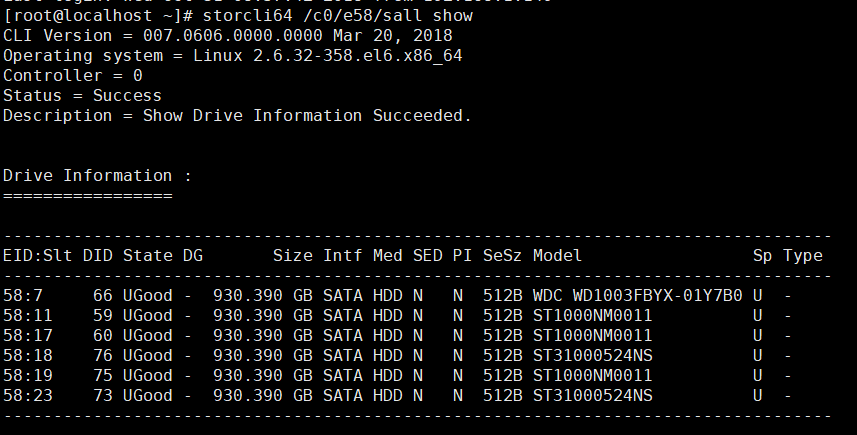The height and width of the screenshot is (435, 857).
Task: Click the CLI Version line text
Action: click(228, 36)
